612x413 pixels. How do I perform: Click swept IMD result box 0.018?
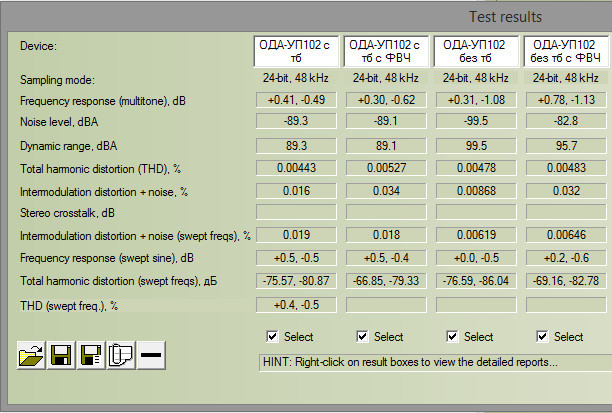386,235
